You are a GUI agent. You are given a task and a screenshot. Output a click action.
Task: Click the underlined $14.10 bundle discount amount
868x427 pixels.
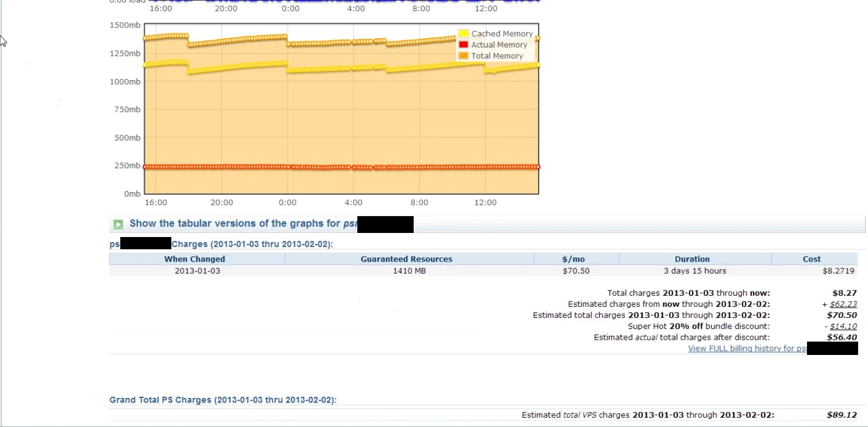[x=844, y=326]
